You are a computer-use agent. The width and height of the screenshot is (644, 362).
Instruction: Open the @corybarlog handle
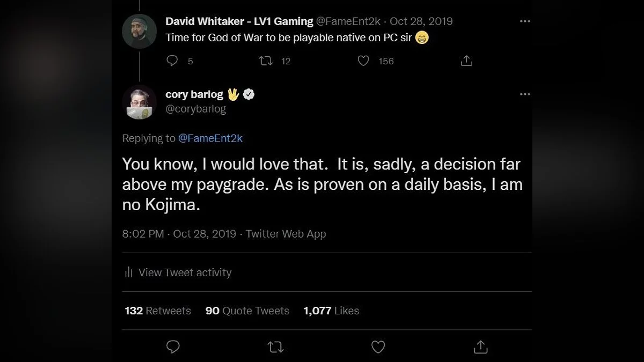click(x=196, y=109)
